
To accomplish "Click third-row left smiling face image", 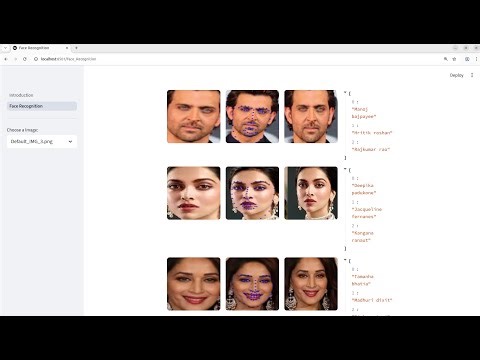I will click(x=194, y=284).
